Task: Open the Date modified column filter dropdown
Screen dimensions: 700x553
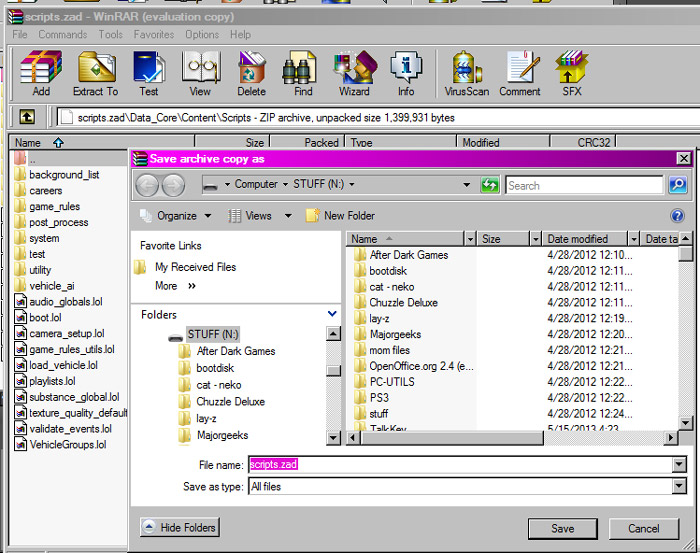Action: 633,239
